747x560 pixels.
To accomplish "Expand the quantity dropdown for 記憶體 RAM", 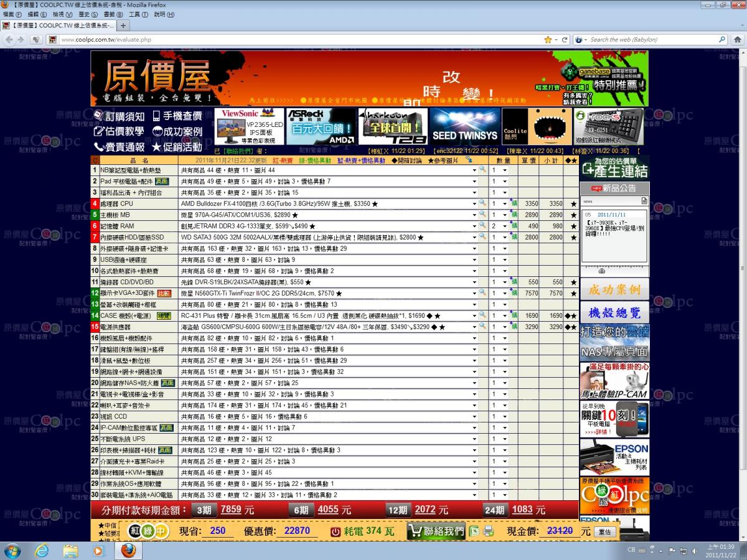I will [504, 226].
